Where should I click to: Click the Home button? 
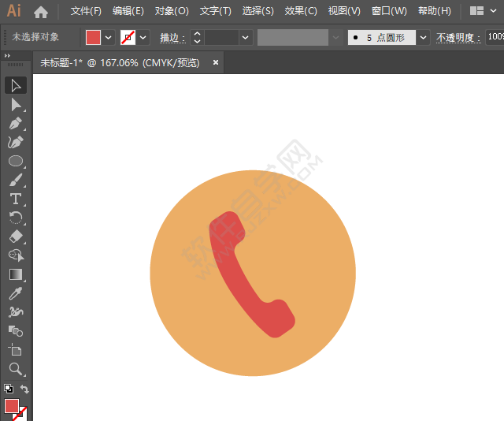[41, 11]
